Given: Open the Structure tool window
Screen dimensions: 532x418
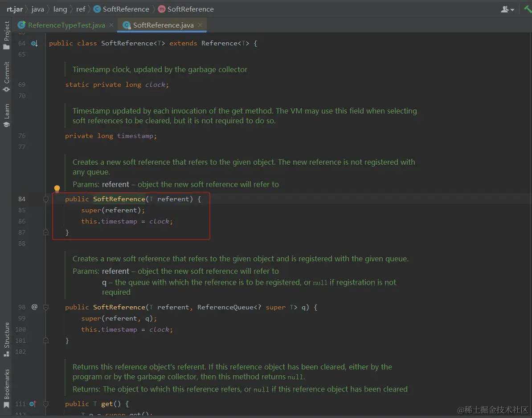Looking at the screenshot, I should point(6,339).
